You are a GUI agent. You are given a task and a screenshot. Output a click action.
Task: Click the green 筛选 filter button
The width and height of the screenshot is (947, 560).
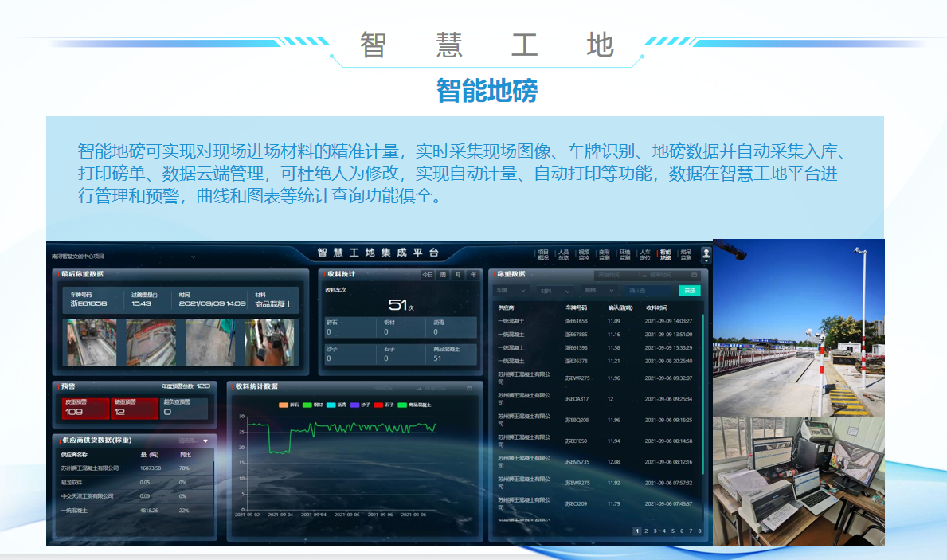pyautogui.click(x=690, y=291)
